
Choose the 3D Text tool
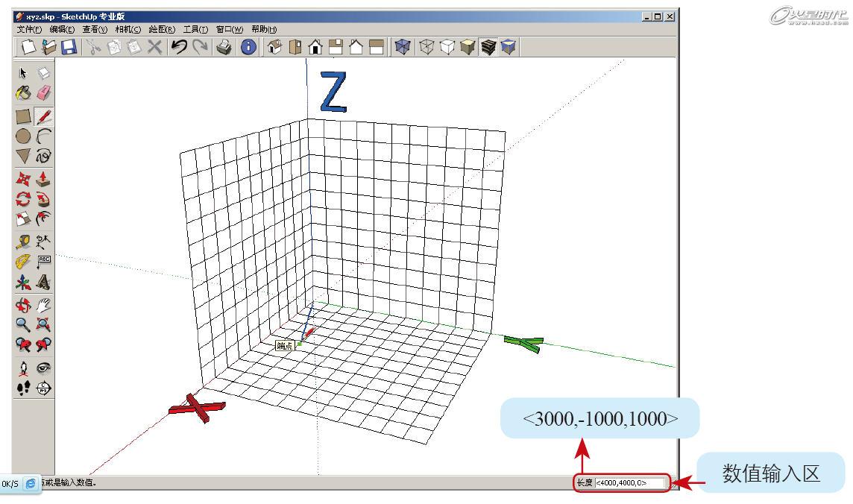click(43, 282)
